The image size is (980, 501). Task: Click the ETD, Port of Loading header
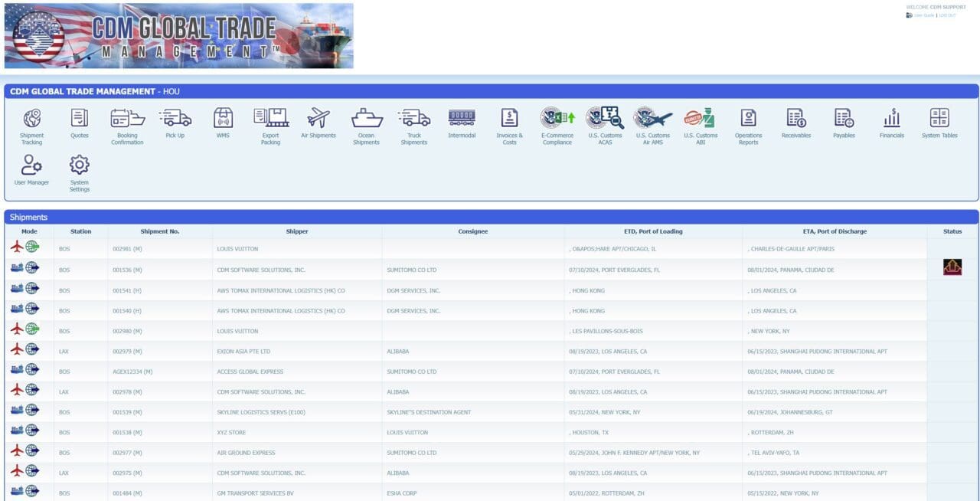tap(653, 231)
